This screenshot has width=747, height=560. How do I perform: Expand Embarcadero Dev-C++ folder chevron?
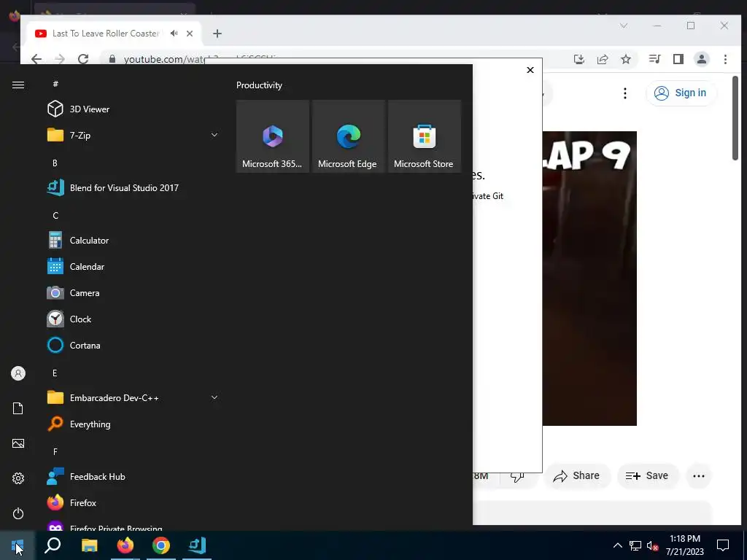(x=214, y=397)
